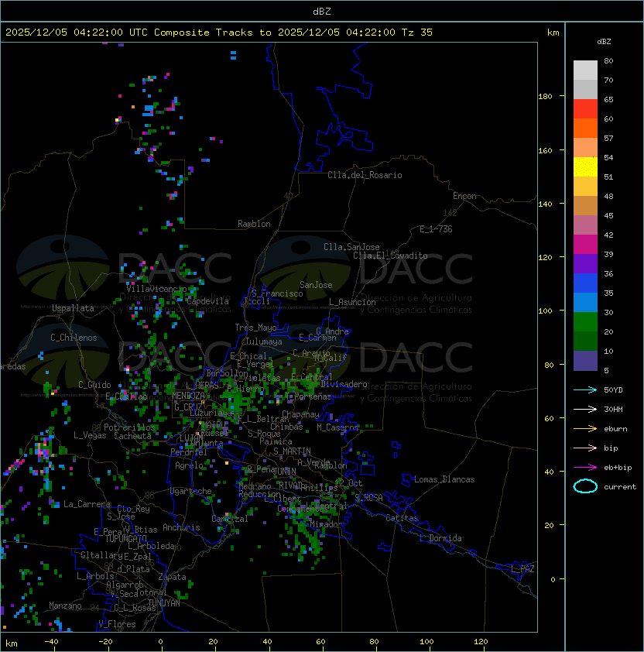Pick the slate 5-10 dBZ swatch
Screen dimensions: 644x652
click(x=585, y=361)
